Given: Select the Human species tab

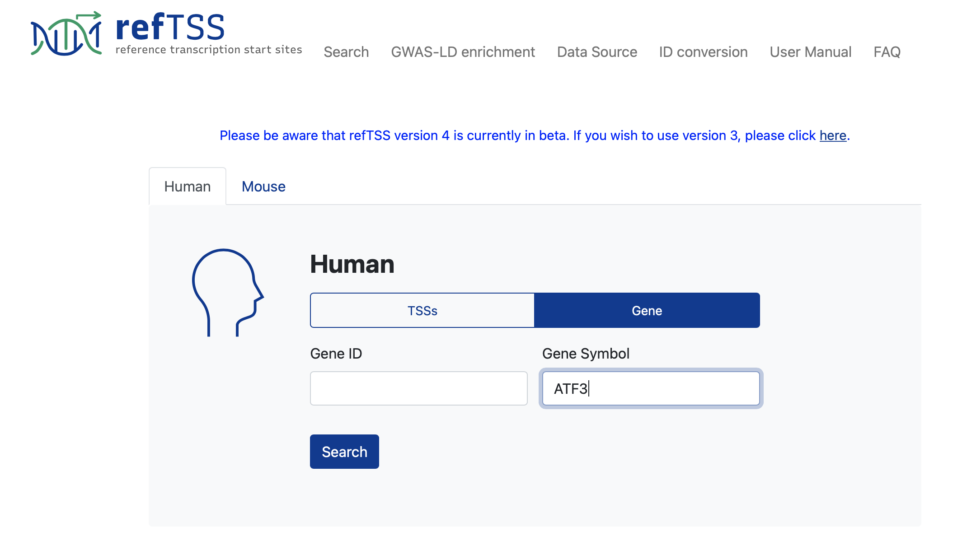Looking at the screenshot, I should (188, 187).
